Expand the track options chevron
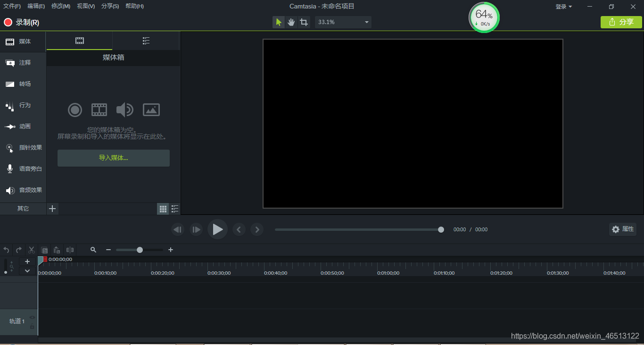The image size is (644, 345). coord(27,271)
